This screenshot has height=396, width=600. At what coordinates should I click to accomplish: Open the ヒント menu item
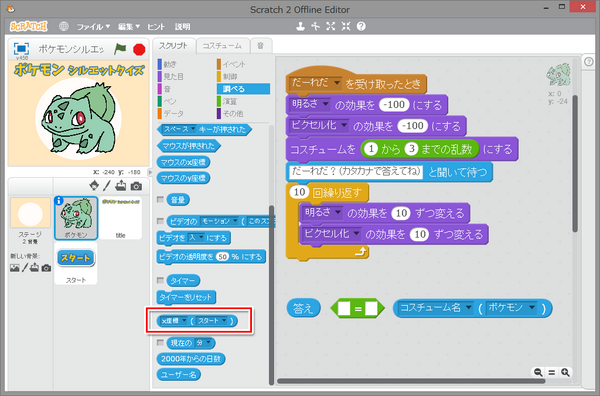click(156, 26)
